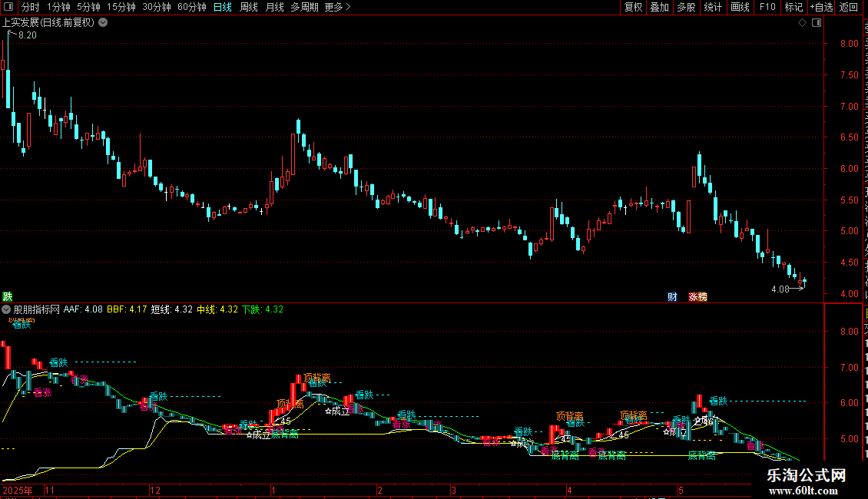Toggle the left sidebar panel icon
Screen dimensions: 868x499
[x=8, y=7]
